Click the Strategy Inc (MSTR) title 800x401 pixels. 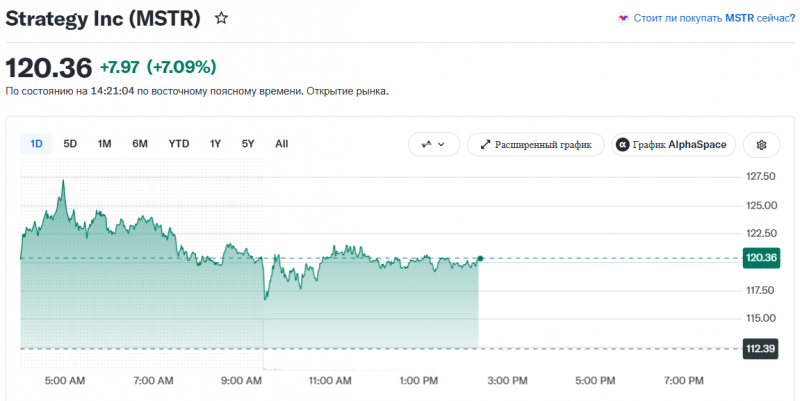103,19
